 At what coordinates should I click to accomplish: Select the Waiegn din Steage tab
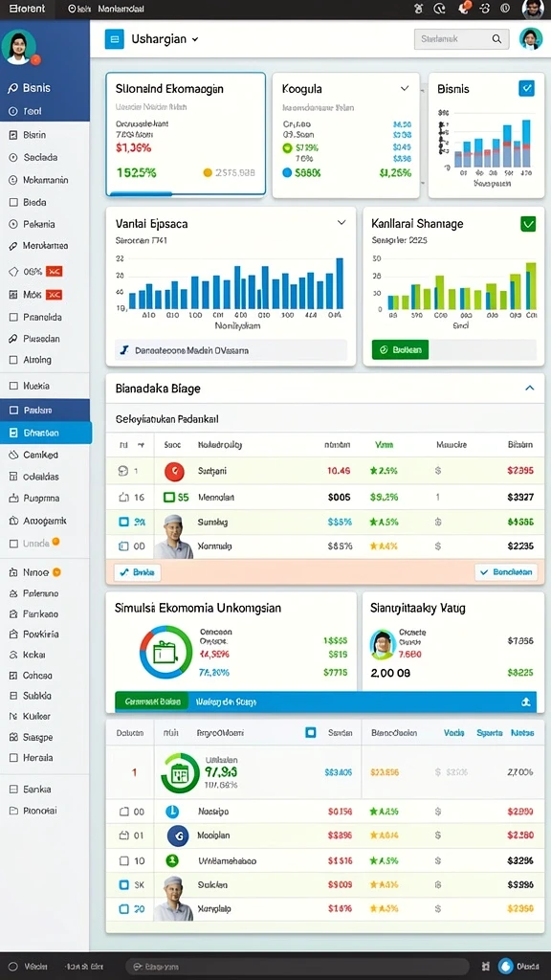pyautogui.click(x=226, y=702)
